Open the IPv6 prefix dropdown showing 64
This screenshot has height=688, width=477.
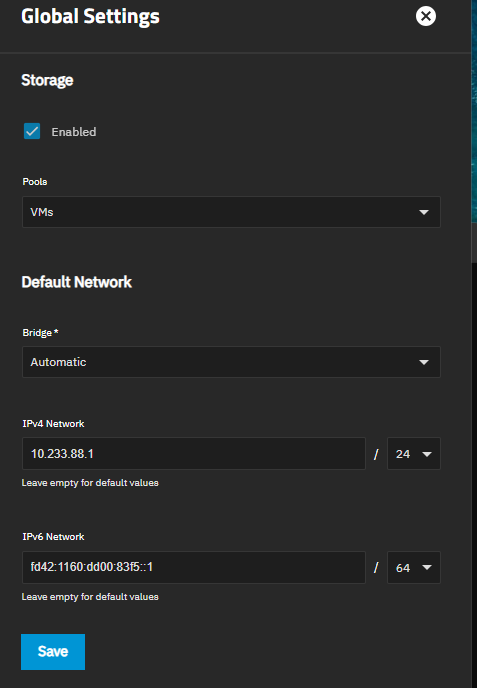[414, 567]
